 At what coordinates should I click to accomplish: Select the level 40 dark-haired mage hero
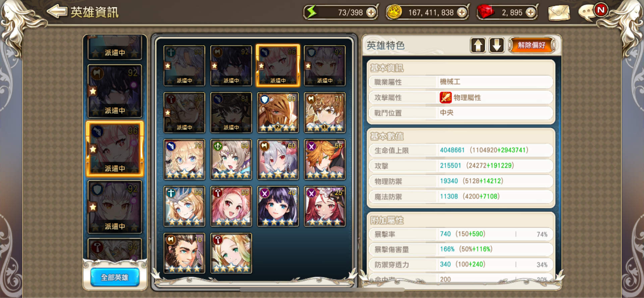point(278,206)
